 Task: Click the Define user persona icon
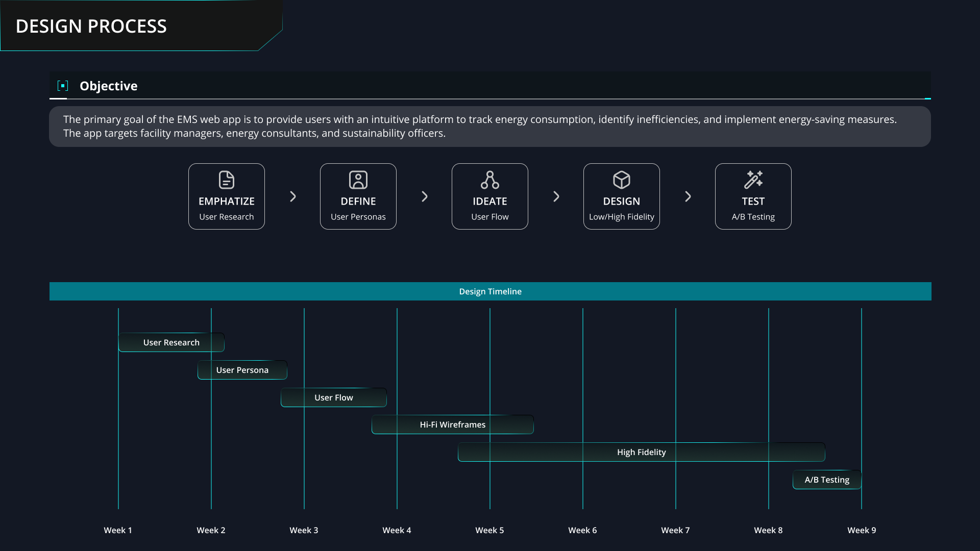point(358,180)
